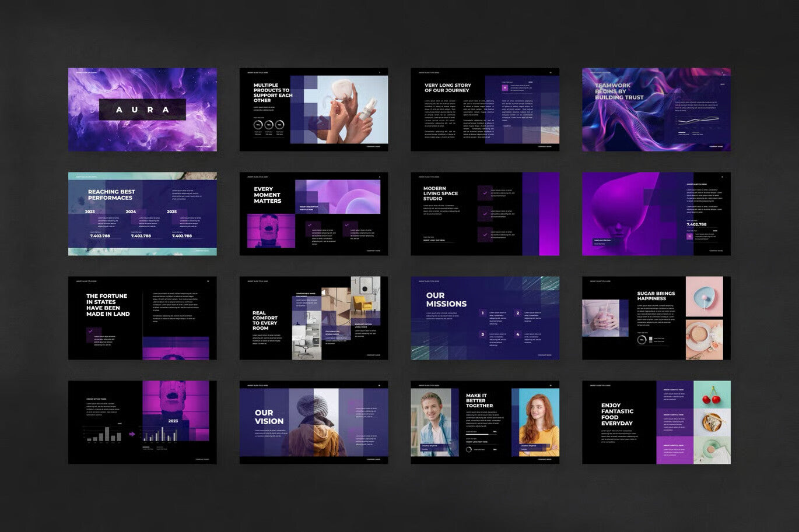This screenshot has width=799, height=532.
Task: Click the first percentage ring on Multiple Products slide
Action: point(258,125)
